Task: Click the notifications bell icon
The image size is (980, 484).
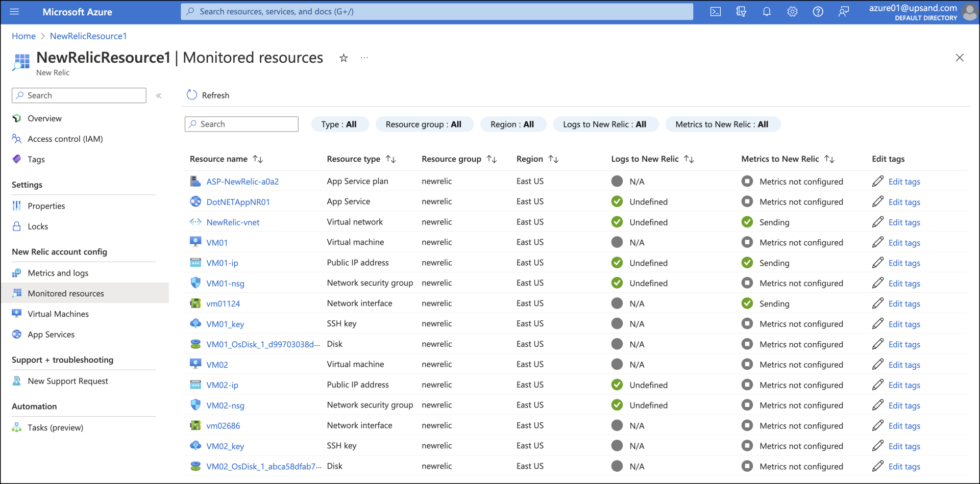Action: [x=767, y=11]
